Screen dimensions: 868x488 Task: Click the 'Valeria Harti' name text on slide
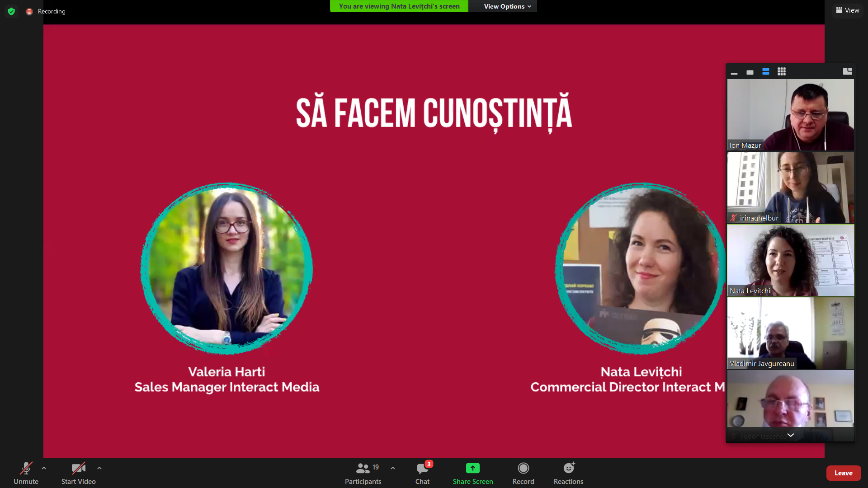(226, 372)
